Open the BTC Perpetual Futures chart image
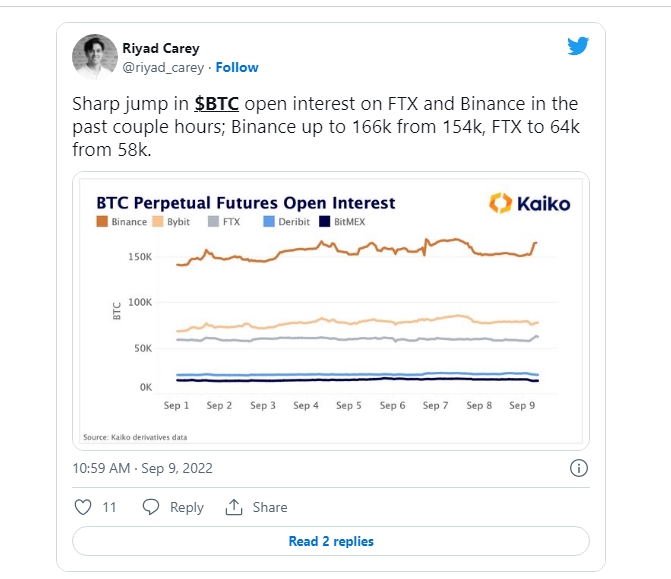Viewport: 671px width, 579px height. [x=331, y=311]
